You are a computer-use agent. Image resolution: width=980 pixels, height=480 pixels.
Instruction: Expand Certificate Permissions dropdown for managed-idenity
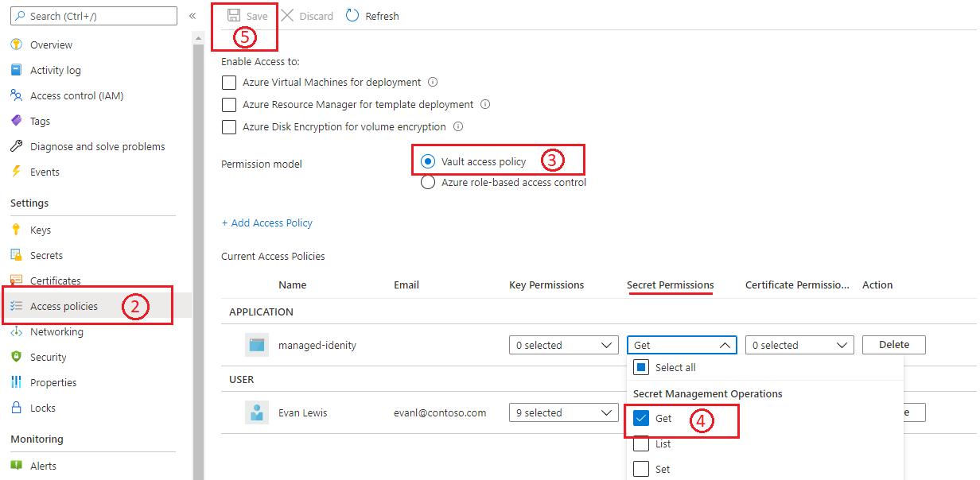point(799,346)
